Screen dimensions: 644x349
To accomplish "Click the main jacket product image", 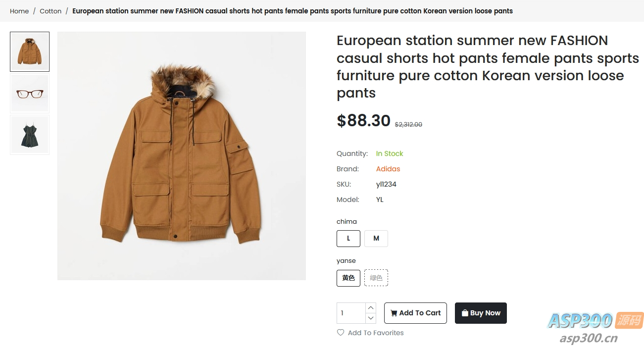I will (x=182, y=156).
